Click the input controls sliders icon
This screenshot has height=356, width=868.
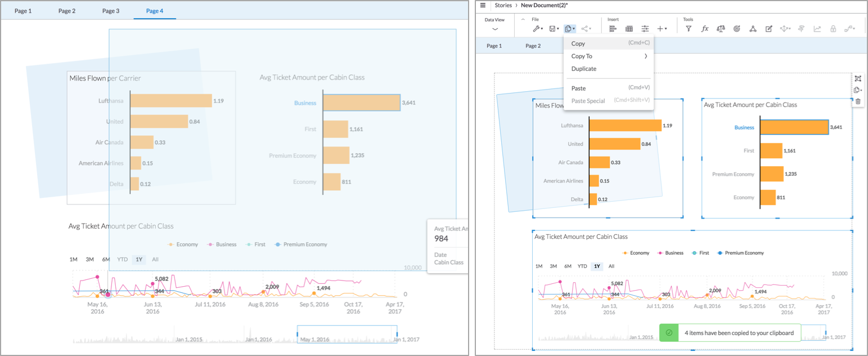click(x=645, y=29)
